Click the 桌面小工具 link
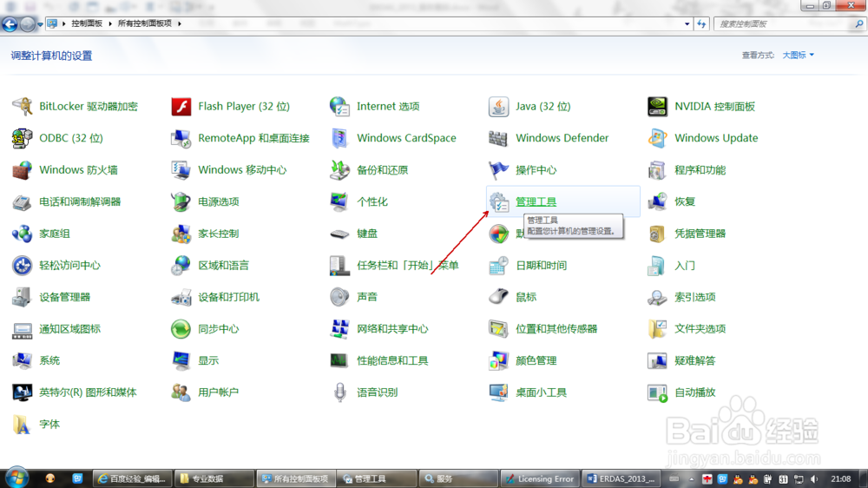This screenshot has height=488, width=868. pyautogui.click(x=542, y=392)
